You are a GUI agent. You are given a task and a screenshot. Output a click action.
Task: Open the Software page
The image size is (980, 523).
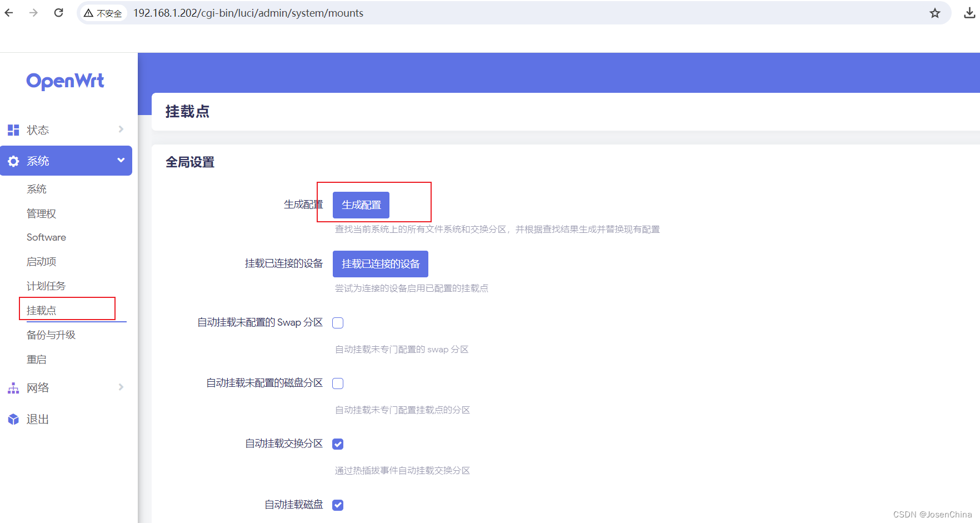click(x=47, y=237)
